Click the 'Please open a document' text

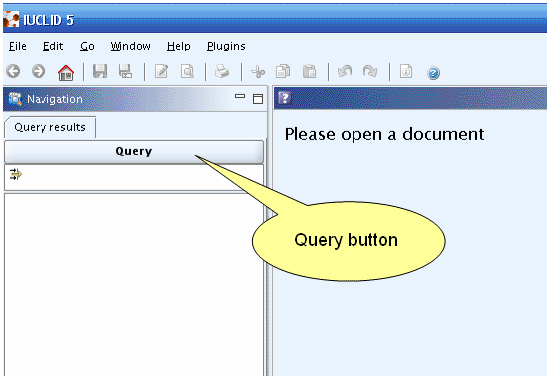pos(384,135)
